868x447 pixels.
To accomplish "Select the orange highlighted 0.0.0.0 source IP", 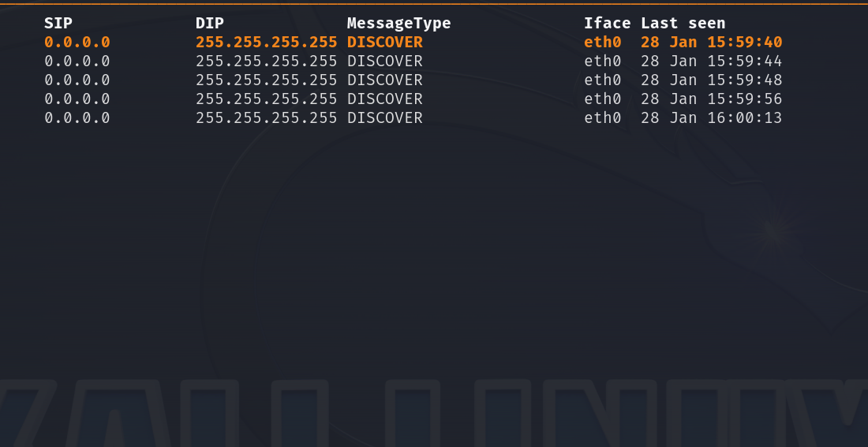I will (x=77, y=43).
